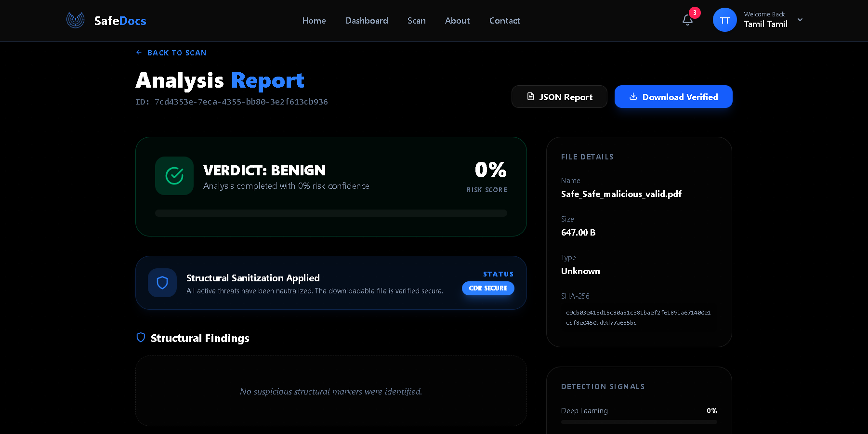Click the Structural Sanitization Applied title
Screen dimensions: 868x434
pyautogui.click(x=253, y=278)
